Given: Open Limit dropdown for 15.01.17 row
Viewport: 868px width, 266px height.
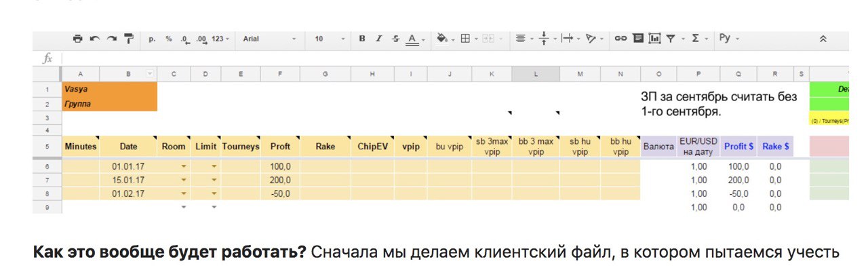Looking at the screenshot, I should [214, 180].
